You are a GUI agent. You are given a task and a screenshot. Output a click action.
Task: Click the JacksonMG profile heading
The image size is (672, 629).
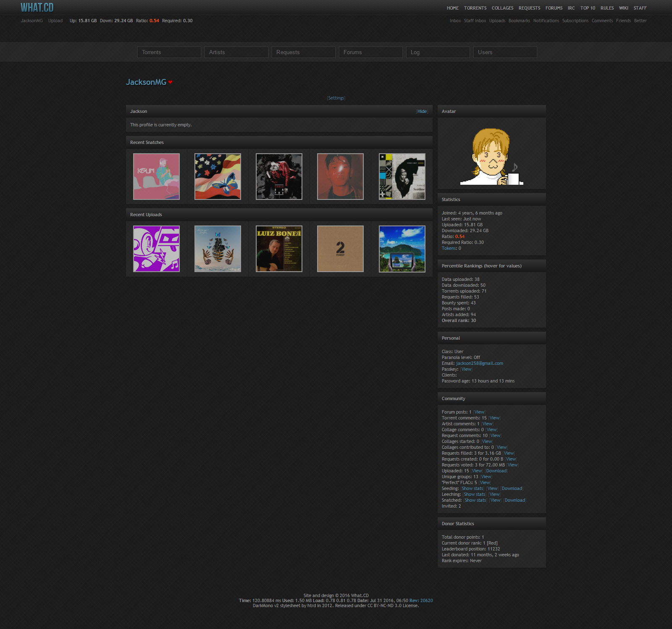146,82
